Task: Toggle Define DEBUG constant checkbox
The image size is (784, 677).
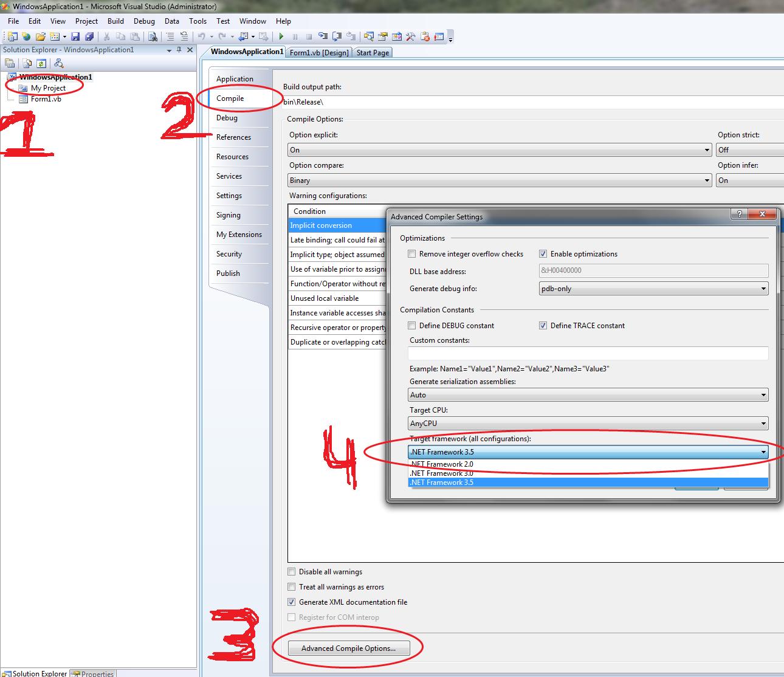Action: (412, 326)
